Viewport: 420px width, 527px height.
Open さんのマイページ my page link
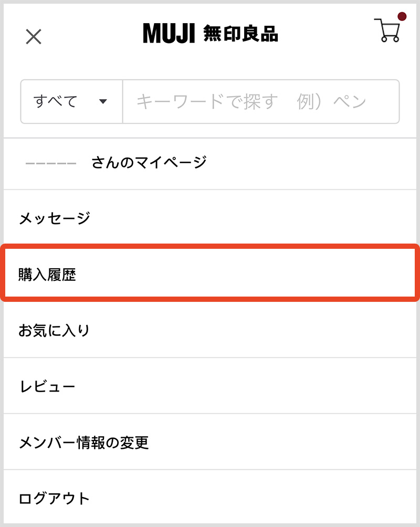point(149,162)
